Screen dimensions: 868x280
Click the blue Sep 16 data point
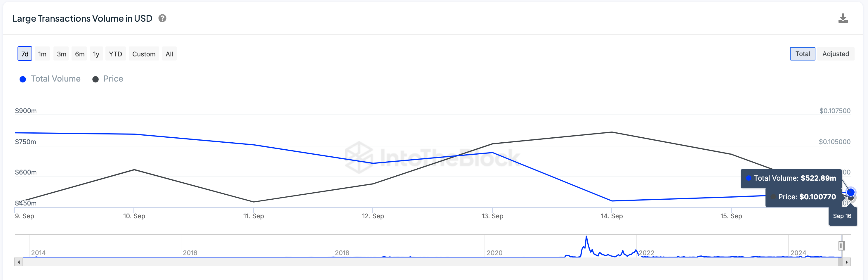point(850,192)
